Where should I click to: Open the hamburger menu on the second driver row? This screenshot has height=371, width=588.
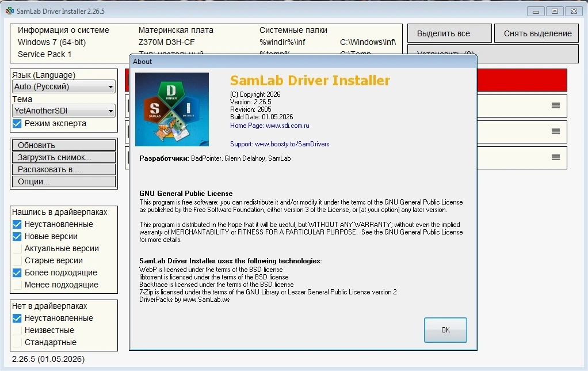(556, 131)
